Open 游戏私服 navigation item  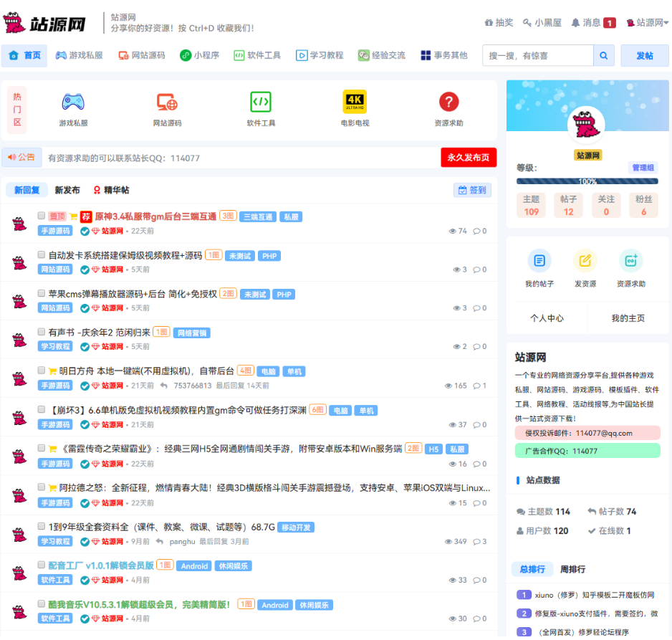(80, 55)
